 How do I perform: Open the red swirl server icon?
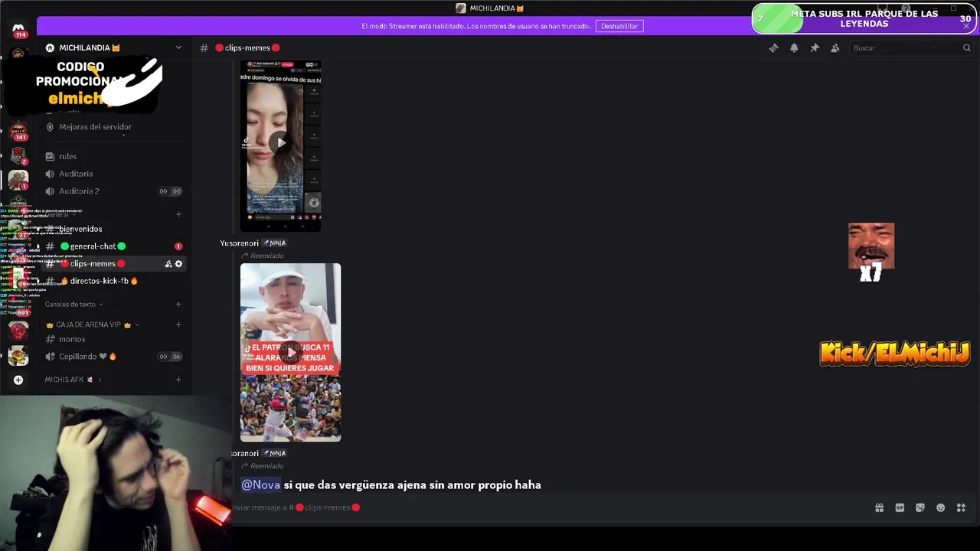18,331
